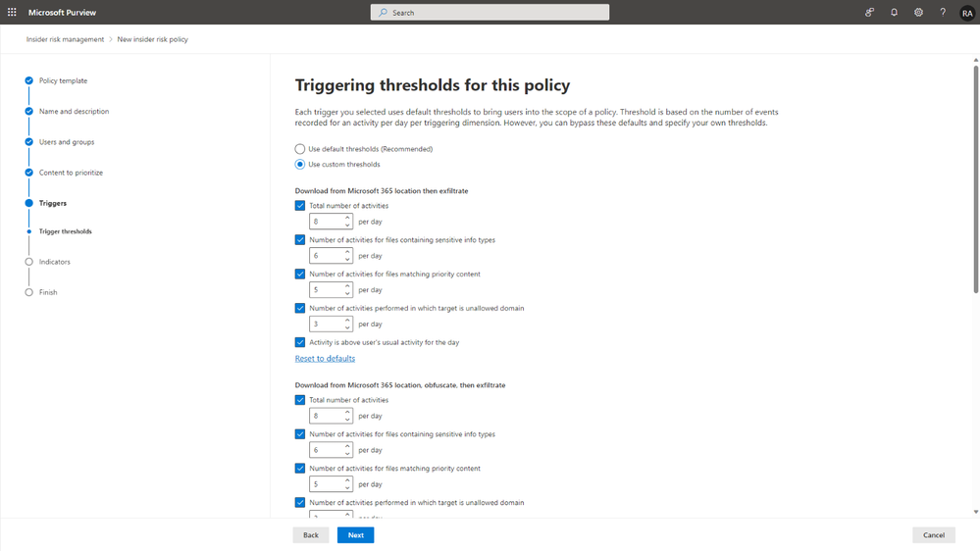This screenshot has height=551, width=980.
Task: Uncheck Total number of activities in obfuscate section
Action: tap(300, 400)
